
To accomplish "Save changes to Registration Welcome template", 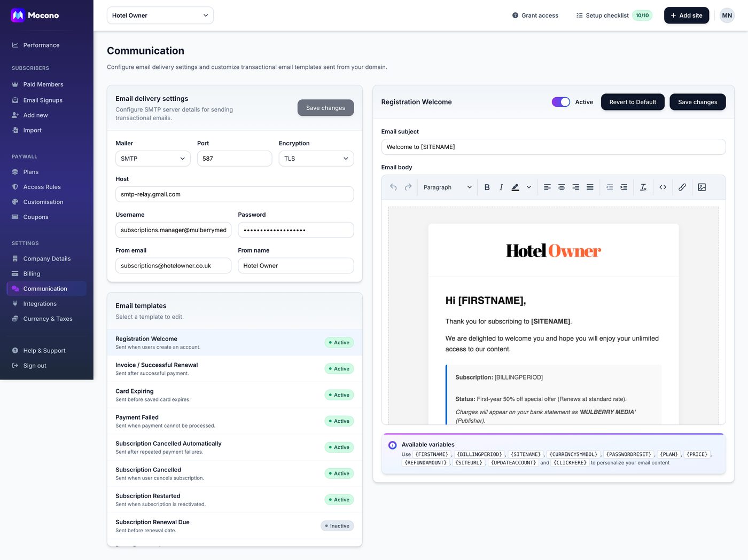I will coord(697,102).
